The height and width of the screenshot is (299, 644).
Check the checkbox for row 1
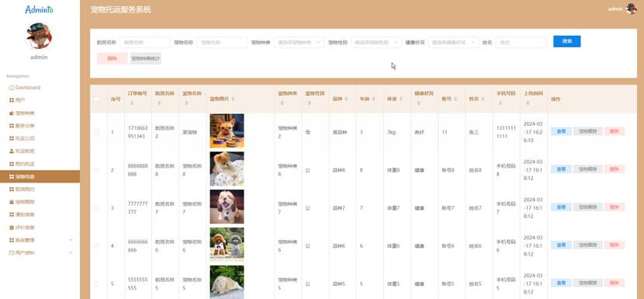96,133
